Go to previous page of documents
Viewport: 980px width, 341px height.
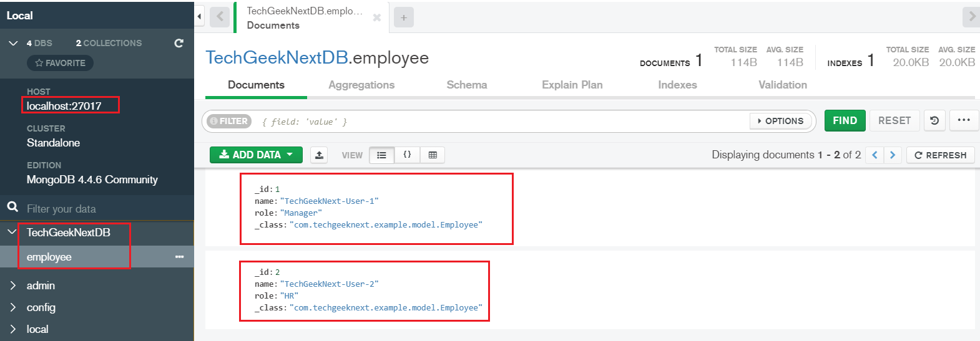875,155
